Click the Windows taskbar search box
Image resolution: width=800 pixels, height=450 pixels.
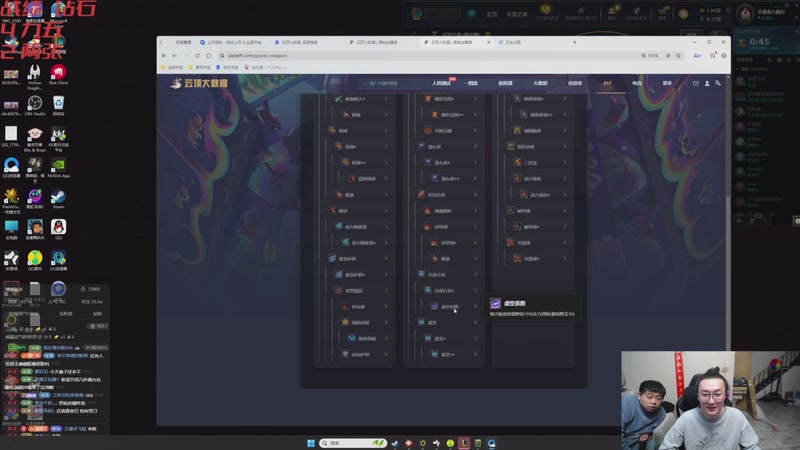pos(353,443)
